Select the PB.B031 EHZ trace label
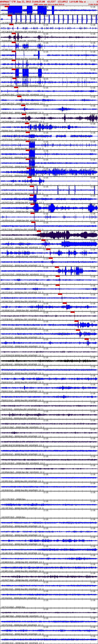 [22, 113]
